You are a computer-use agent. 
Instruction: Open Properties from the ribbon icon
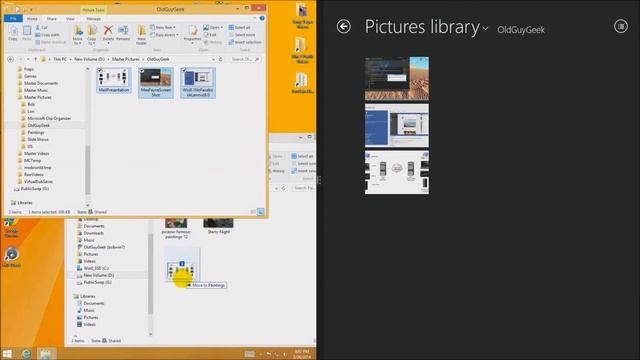193,30
